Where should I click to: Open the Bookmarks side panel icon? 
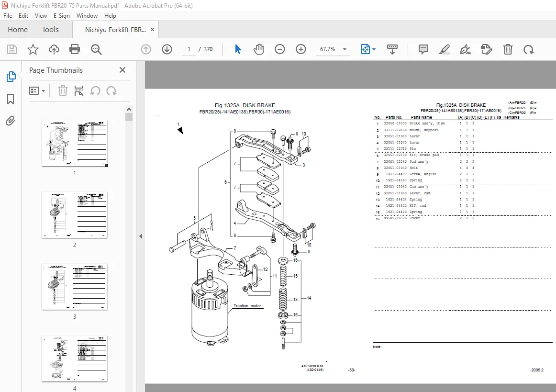(x=11, y=99)
